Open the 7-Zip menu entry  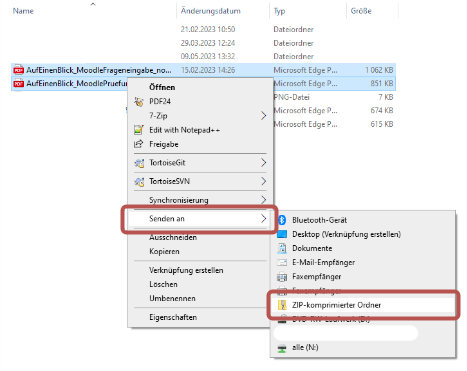[158, 116]
